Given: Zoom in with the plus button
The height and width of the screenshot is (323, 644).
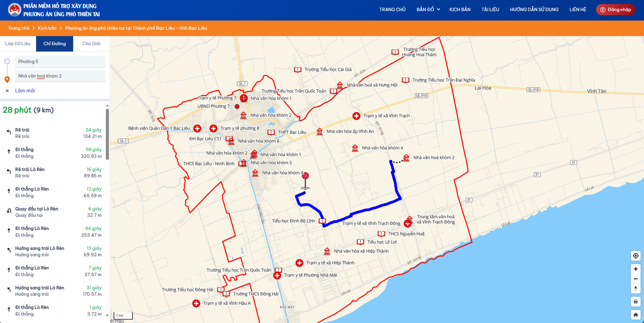Looking at the screenshot, I should [x=635, y=269].
